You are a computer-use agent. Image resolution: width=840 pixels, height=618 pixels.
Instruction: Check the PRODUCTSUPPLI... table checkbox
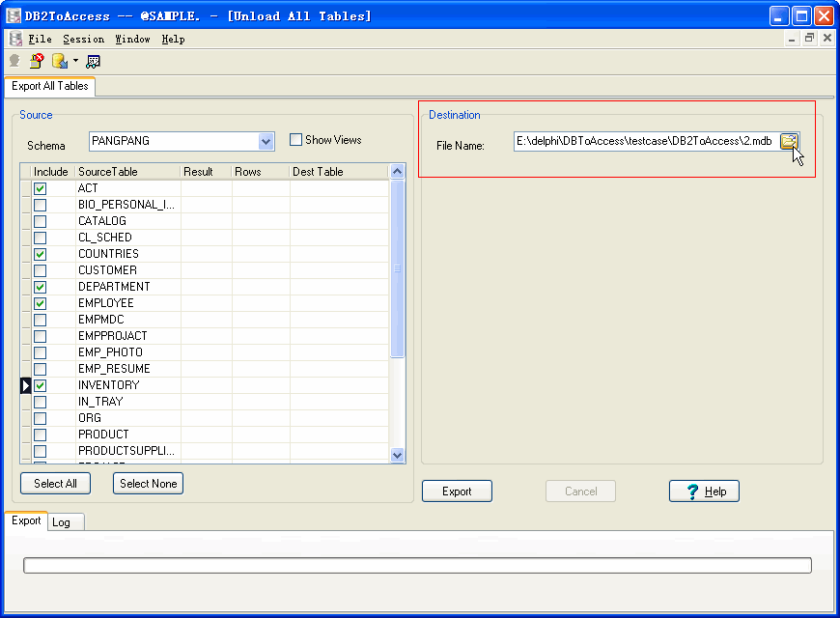pyautogui.click(x=41, y=451)
